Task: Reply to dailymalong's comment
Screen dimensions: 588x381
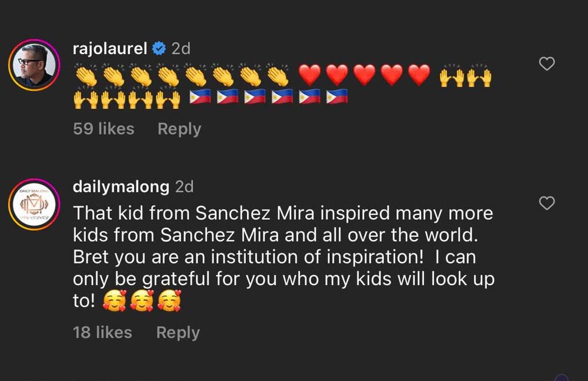Action: click(x=178, y=333)
